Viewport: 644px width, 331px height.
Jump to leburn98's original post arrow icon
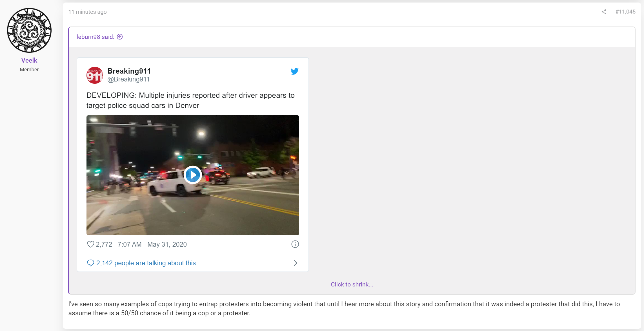(120, 37)
